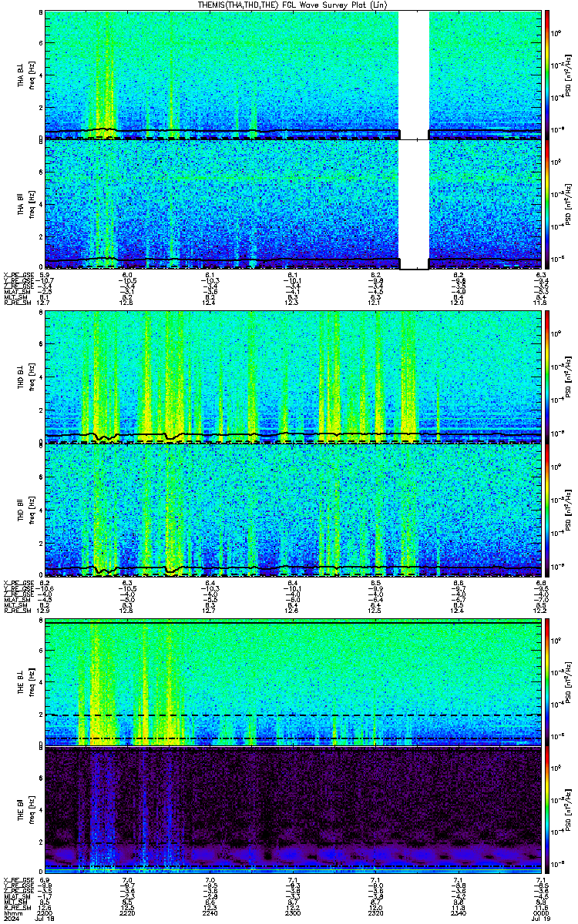Click the PSD [nT²/Hz] label beside THD B-perpendicular colorbar
578x924 pixels.
click(x=568, y=377)
